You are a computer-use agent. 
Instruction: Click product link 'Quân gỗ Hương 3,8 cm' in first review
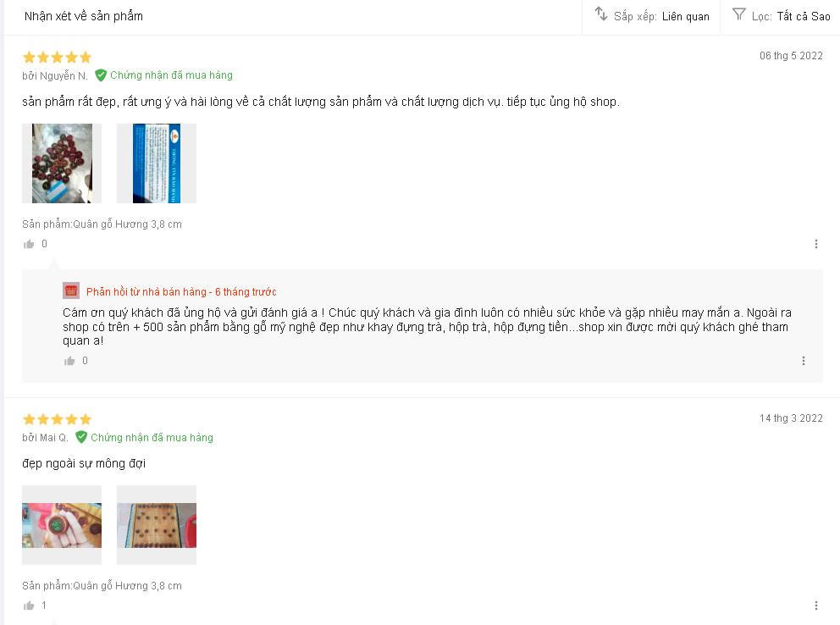[x=127, y=224]
